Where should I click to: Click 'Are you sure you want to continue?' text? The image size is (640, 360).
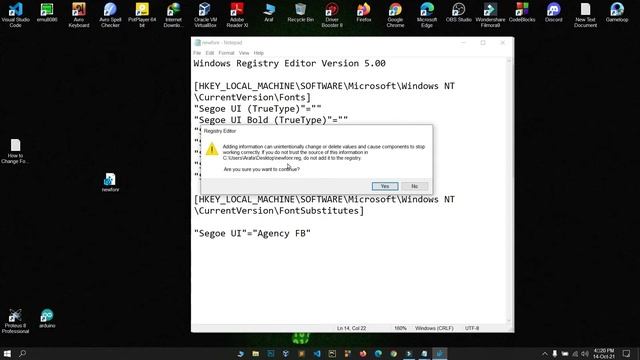pos(262,169)
